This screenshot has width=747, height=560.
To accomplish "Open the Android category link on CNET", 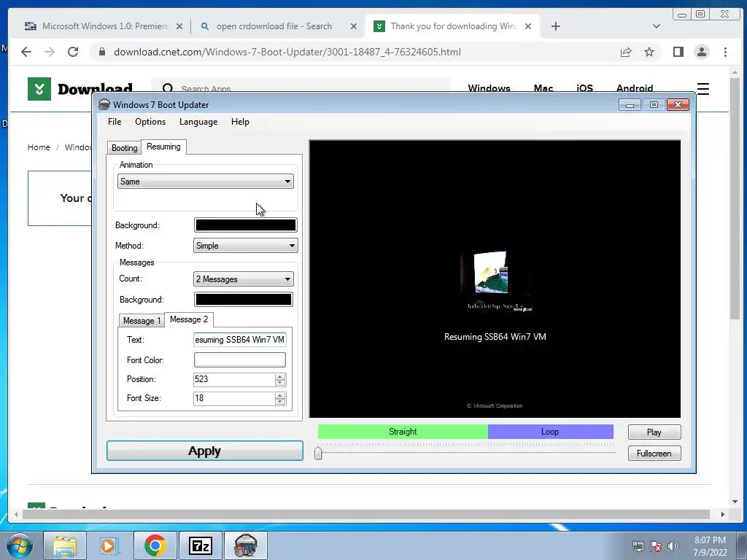I will click(x=634, y=88).
